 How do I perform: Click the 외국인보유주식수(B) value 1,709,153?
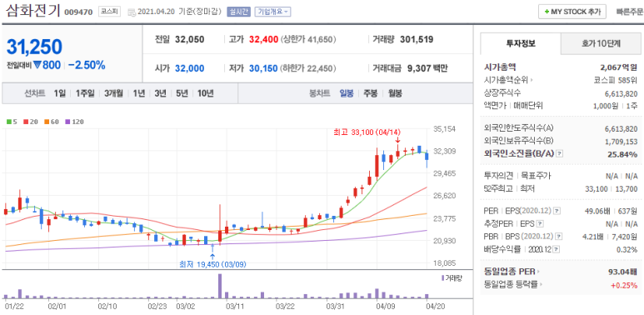(x=622, y=142)
